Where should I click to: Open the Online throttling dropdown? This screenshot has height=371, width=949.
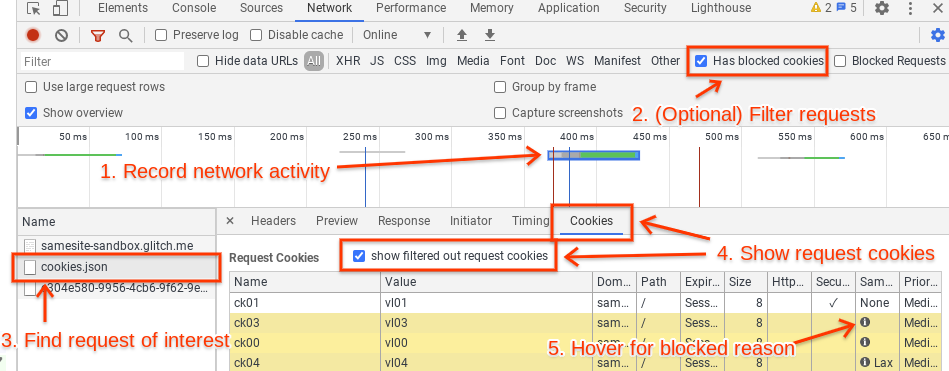pyautogui.click(x=398, y=35)
